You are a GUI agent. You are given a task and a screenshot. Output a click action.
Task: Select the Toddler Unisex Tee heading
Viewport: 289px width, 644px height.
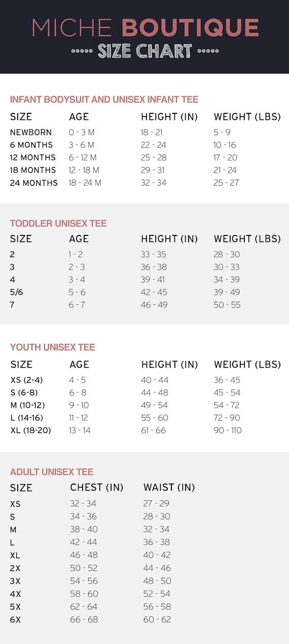click(58, 223)
